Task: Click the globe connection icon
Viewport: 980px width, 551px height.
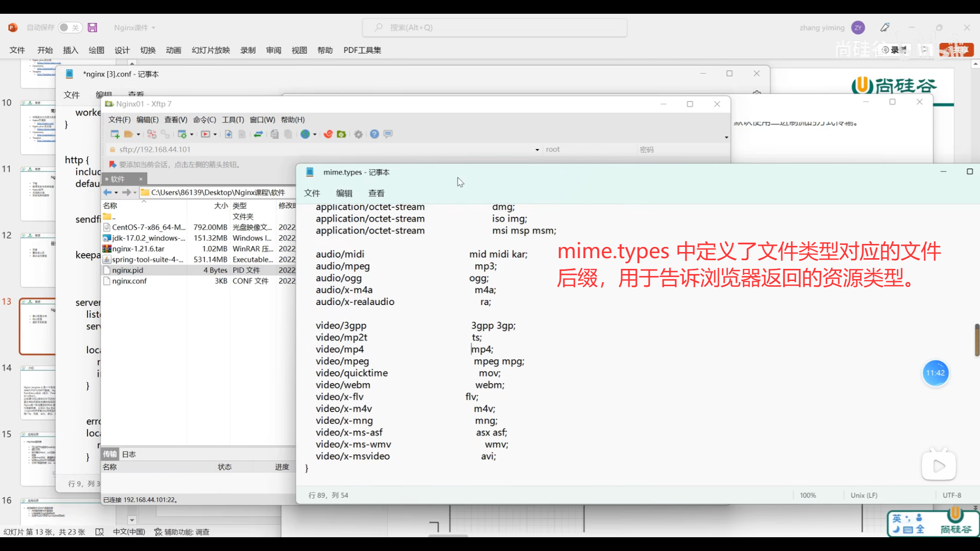Action: tap(305, 134)
